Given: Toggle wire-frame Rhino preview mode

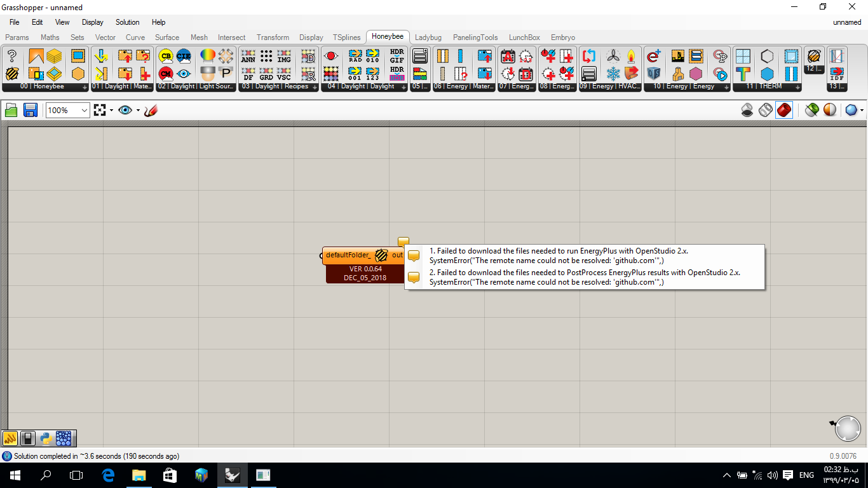Looking at the screenshot, I should point(766,110).
